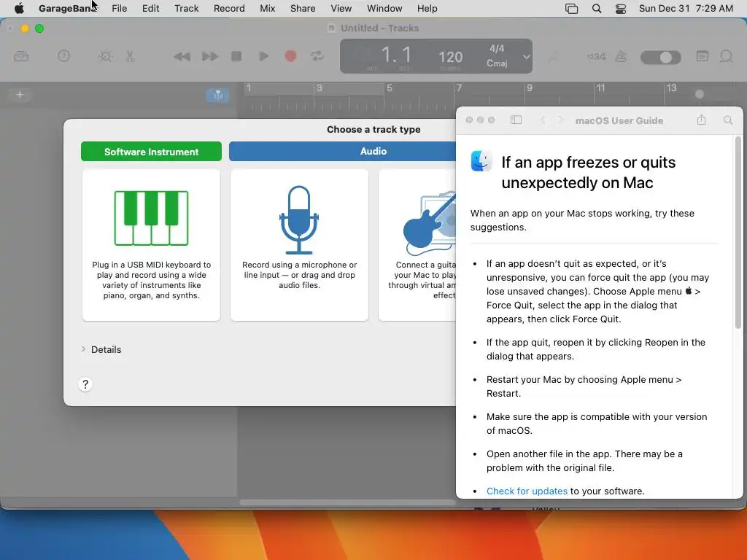Click the Quick Help question icon in toolbar

point(63,56)
